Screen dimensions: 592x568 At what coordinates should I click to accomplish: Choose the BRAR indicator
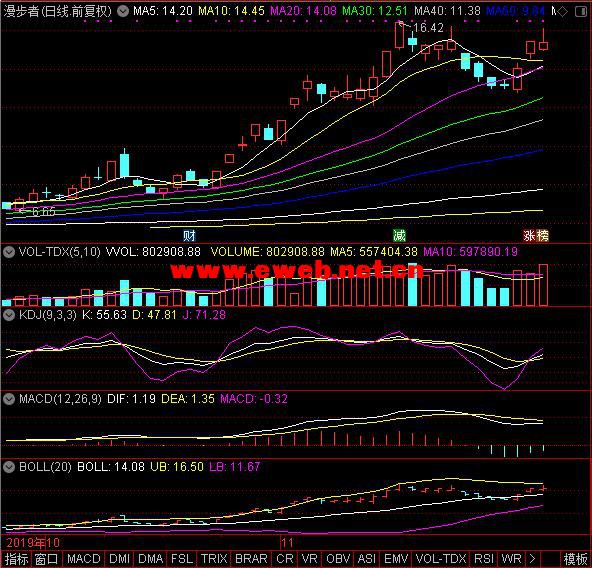251,559
